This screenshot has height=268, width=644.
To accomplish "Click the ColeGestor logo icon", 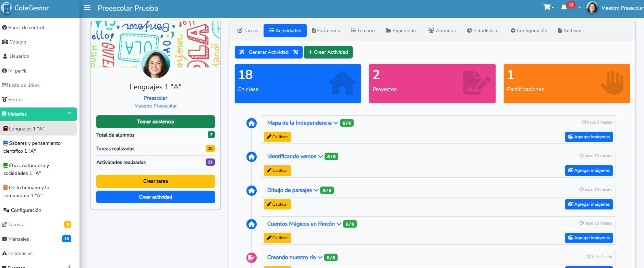I will click(6, 8).
